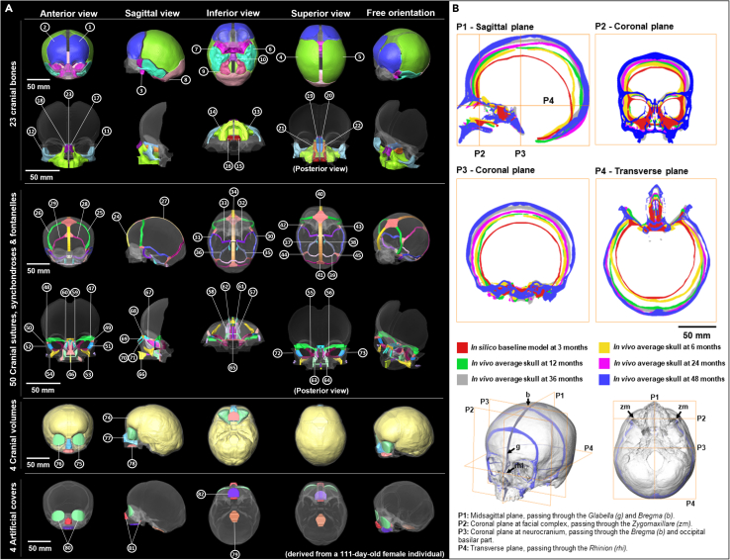
Task: Select the blue 48 months legend swatch
Action: [603, 379]
